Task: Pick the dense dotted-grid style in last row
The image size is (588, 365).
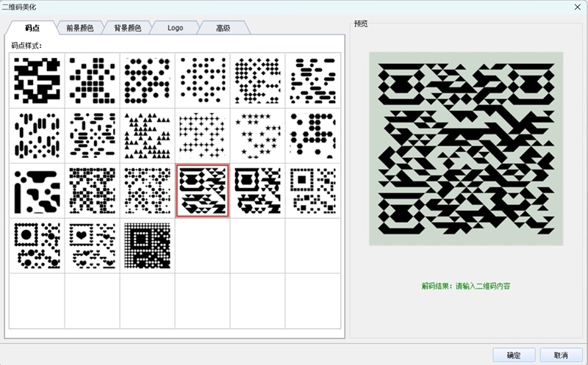Action: 147,245
